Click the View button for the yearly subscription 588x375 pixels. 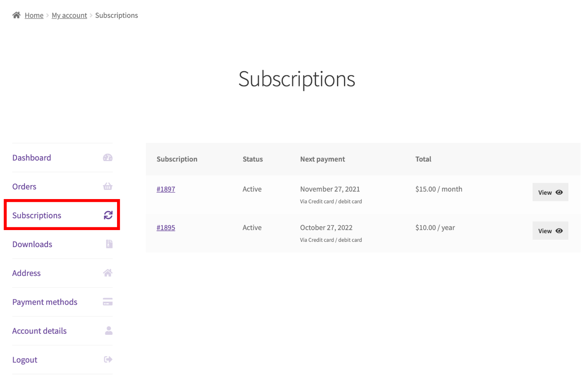coord(550,230)
